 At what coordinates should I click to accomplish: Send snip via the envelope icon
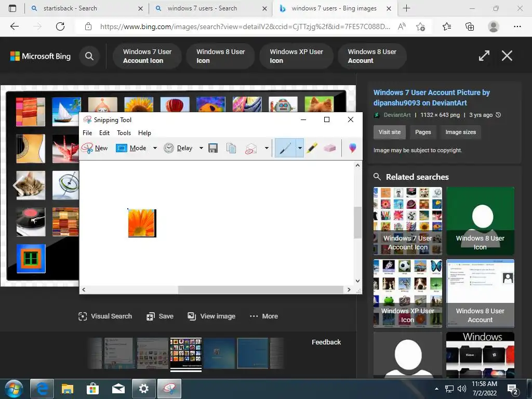[x=251, y=148]
